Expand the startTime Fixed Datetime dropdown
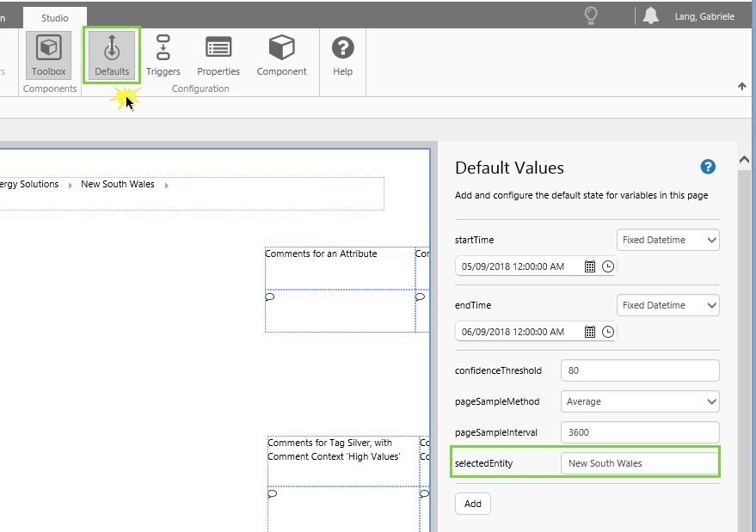The height and width of the screenshot is (532, 756). point(668,240)
